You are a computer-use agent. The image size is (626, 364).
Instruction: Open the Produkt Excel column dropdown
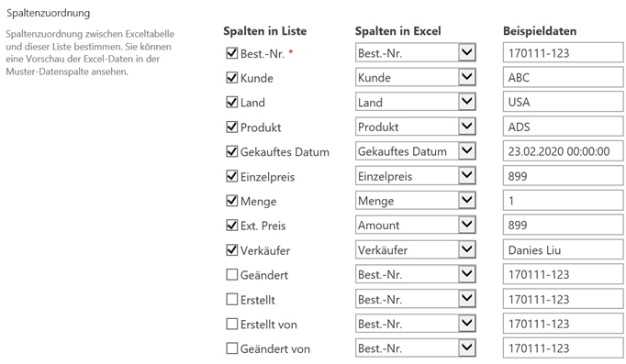[415, 127]
